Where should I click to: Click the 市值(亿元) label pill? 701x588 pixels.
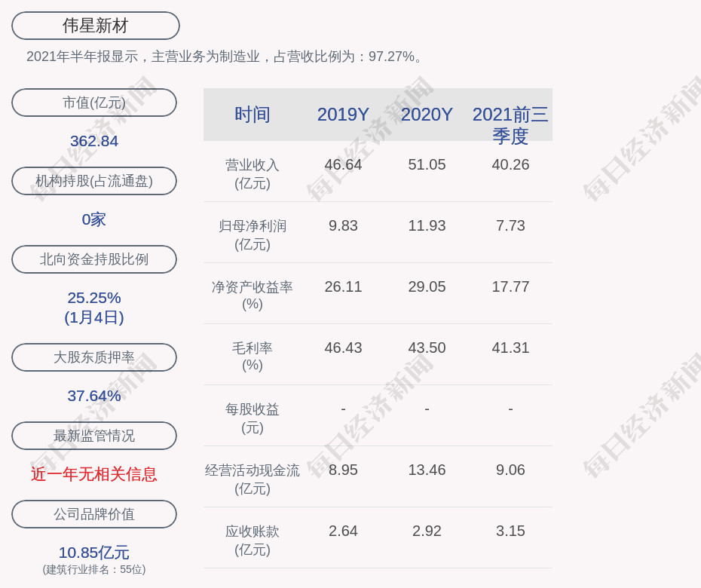point(94,103)
